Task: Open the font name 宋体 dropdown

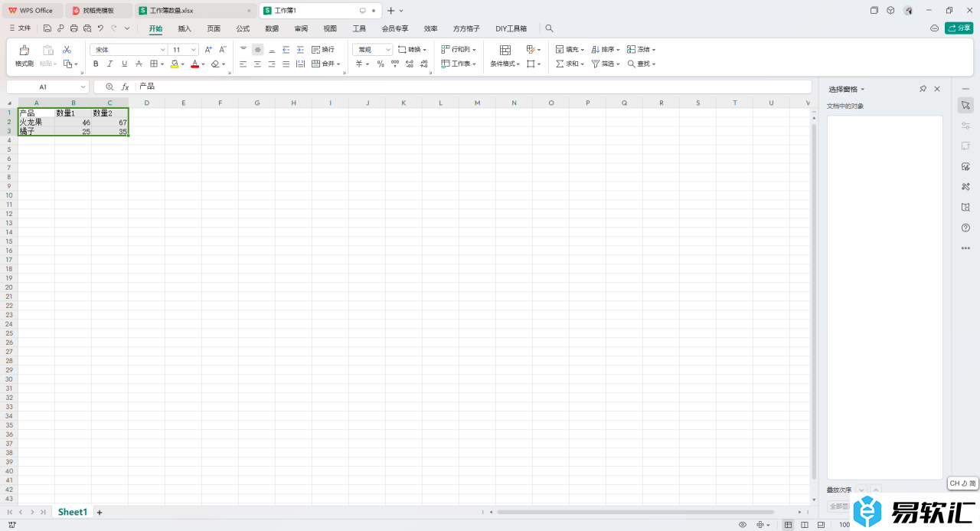Action: point(162,49)
